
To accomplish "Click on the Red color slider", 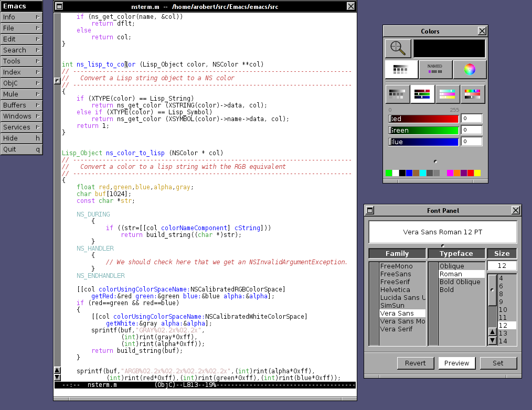I will (x=423, y=119).
